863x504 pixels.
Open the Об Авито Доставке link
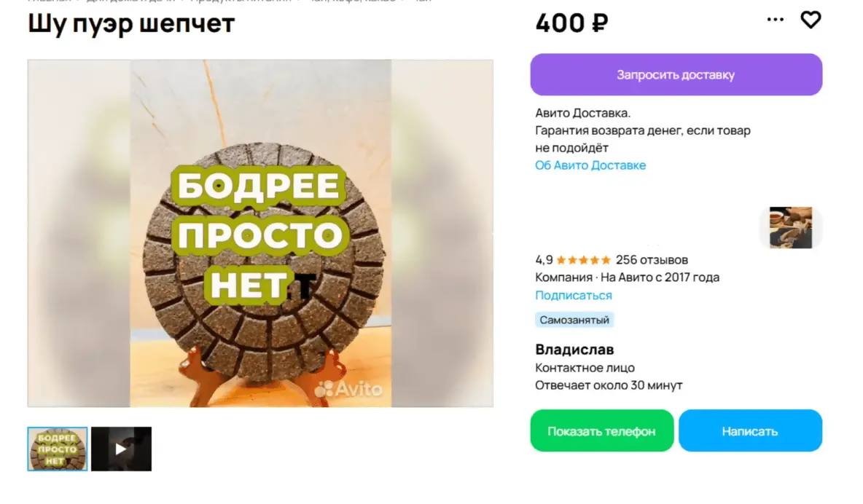click(590, 165)
